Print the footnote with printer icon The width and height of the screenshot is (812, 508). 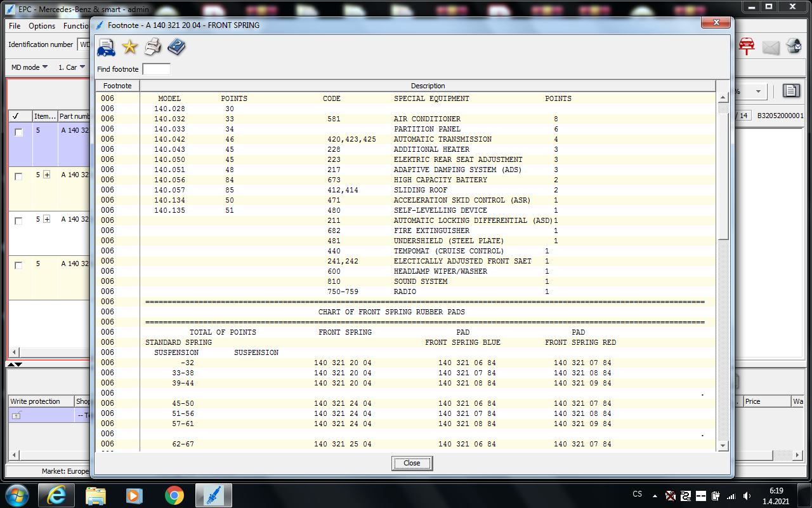pyautogui.click(x=153, y=46)
